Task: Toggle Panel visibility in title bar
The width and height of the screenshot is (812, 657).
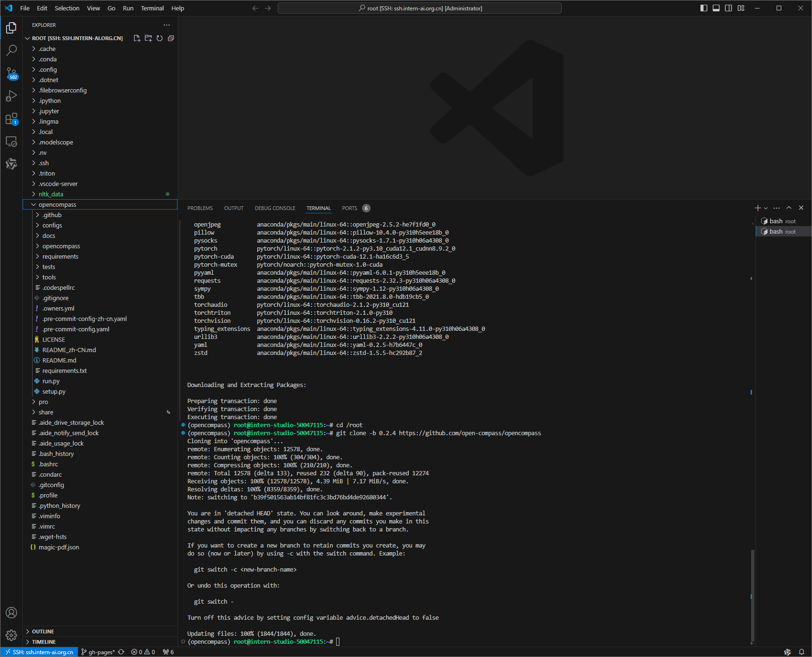Action: (x=716, y=8)
